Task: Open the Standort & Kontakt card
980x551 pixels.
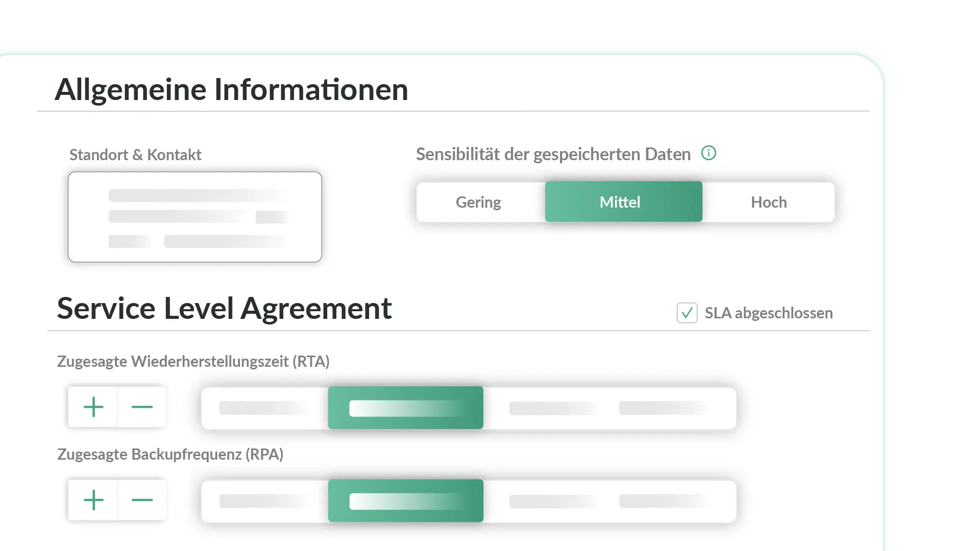Action: pyautogui.click(x=195, y=217)
